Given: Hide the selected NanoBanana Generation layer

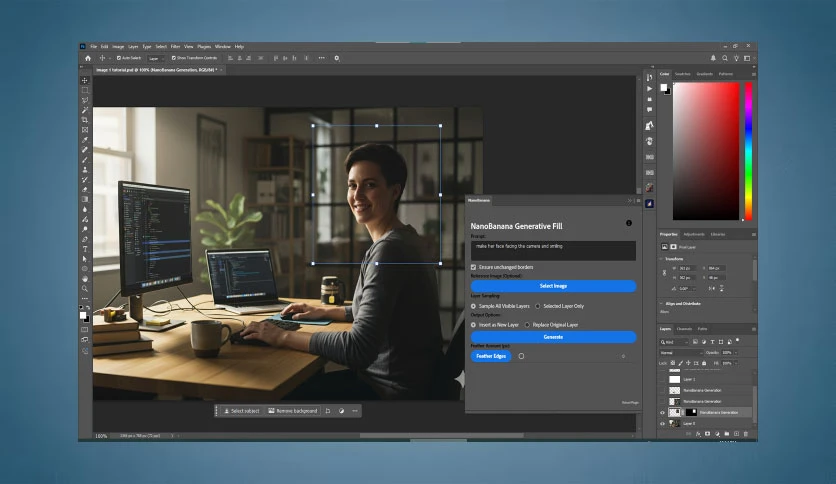Looking at the screenshot, I should (x=663, y=413).
